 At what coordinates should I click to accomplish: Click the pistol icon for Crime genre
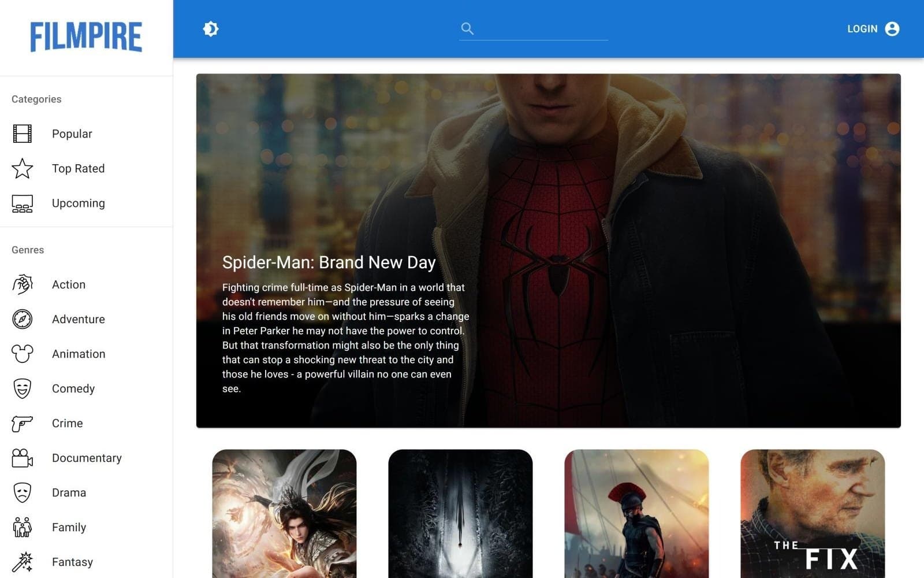23,423
